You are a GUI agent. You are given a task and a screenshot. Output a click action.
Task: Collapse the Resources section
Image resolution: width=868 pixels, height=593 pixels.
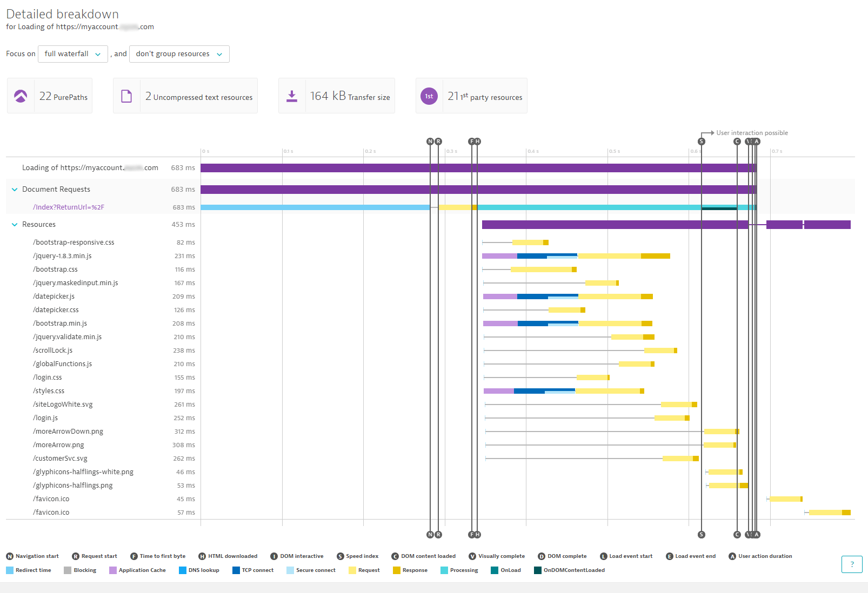14,224
